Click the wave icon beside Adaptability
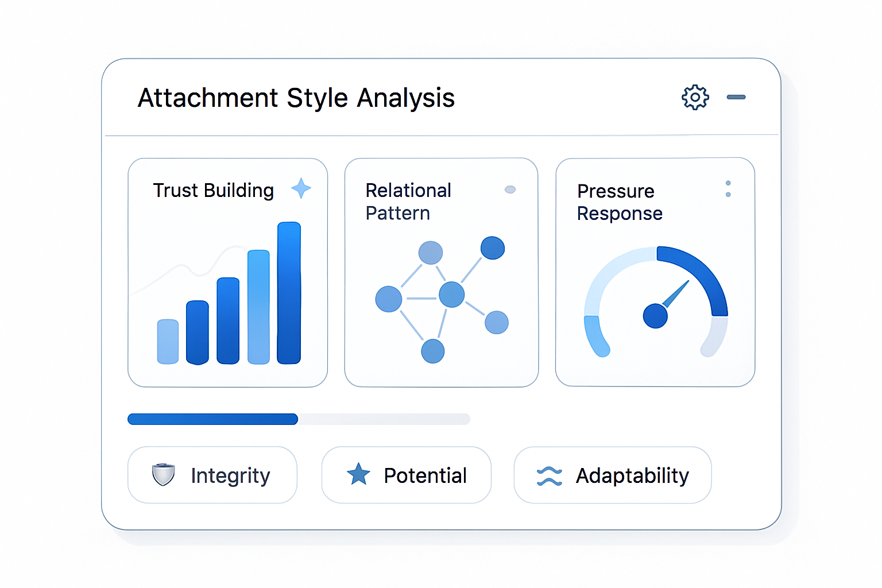882x588 pixels. tap(550, 476)
